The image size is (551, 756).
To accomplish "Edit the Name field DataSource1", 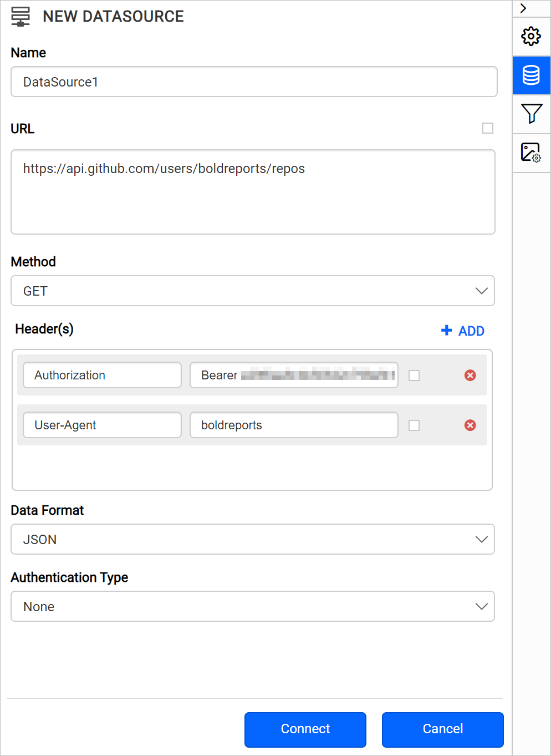I will [254, 82].
